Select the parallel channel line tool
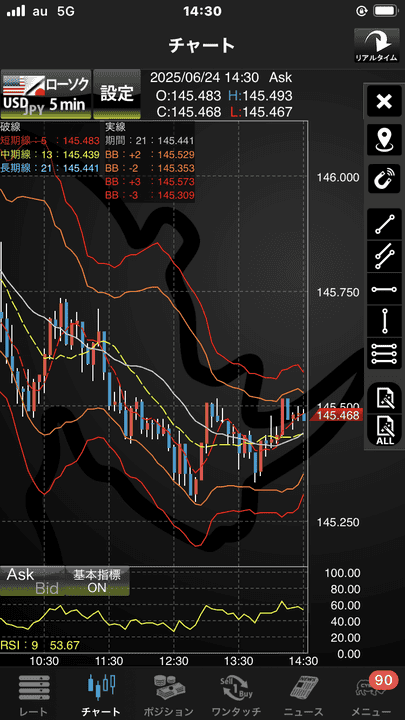The width and height of the screenshot is (405, 720). coord(384,256)
